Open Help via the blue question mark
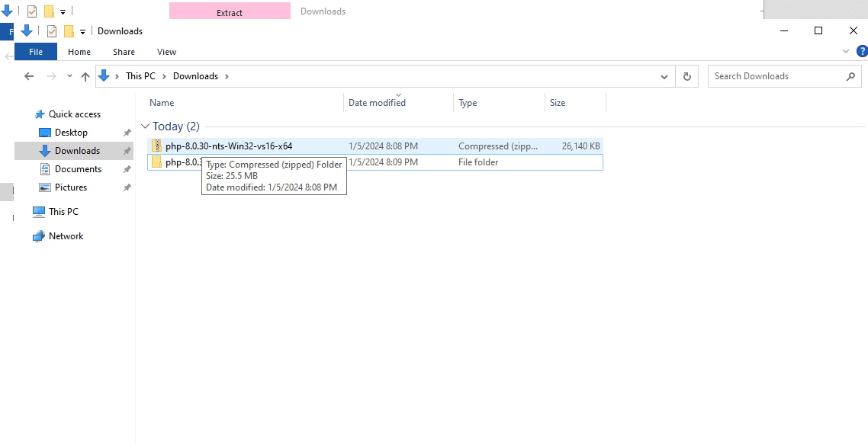 (862, 51)
